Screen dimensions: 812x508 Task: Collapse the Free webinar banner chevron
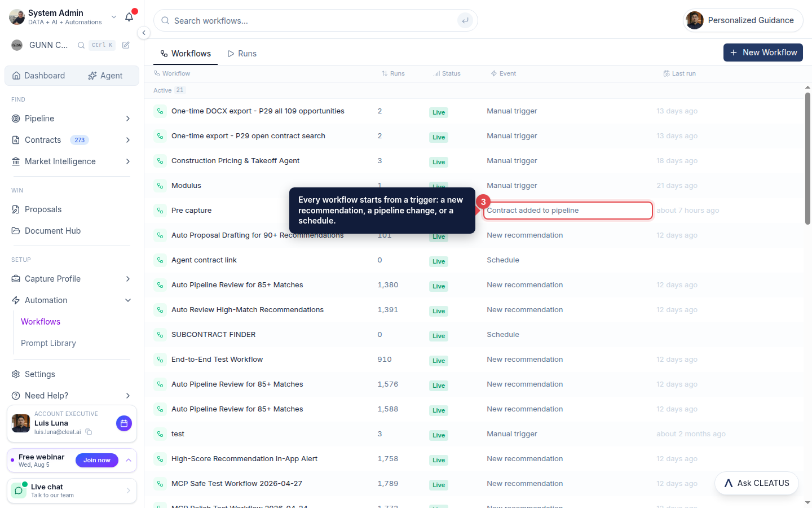click(x=129, y=461)
